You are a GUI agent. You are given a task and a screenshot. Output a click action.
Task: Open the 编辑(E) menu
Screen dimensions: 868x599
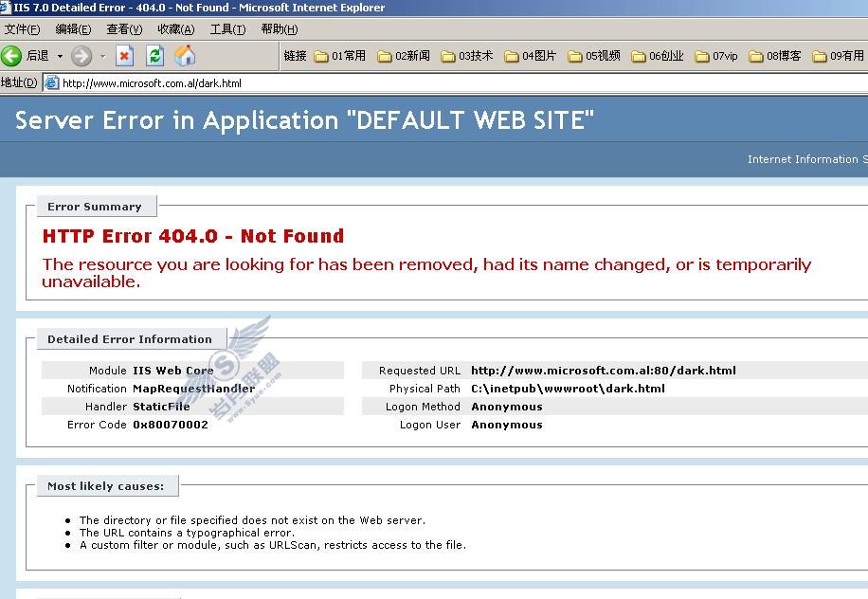click(x=73, y=29)
